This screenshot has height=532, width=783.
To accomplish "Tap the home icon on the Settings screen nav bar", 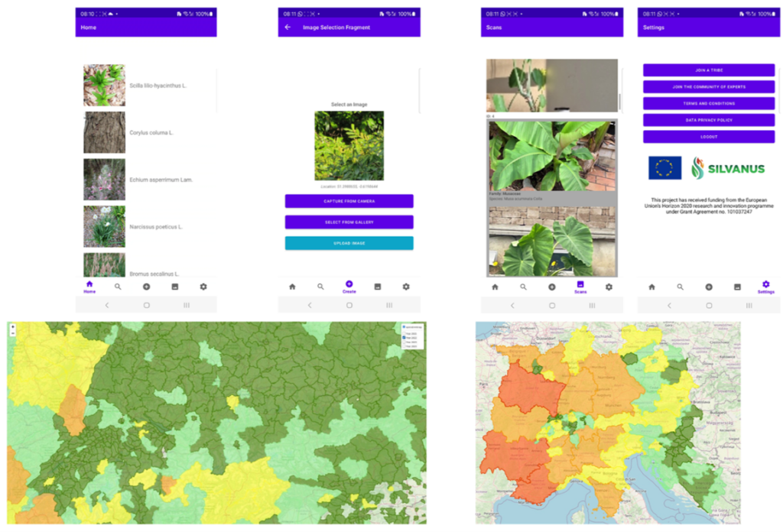I will 651,287.
